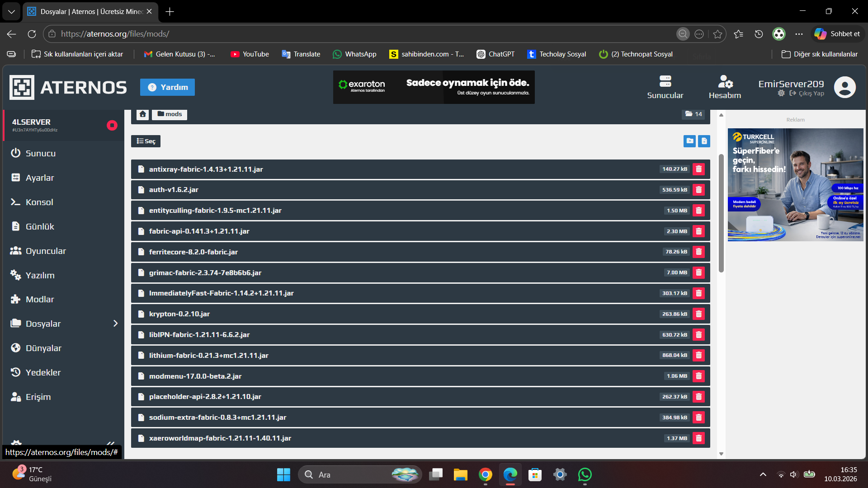
Task: Delete grimac-fabric jar using trash icon
Action: [x=698, y=272]
